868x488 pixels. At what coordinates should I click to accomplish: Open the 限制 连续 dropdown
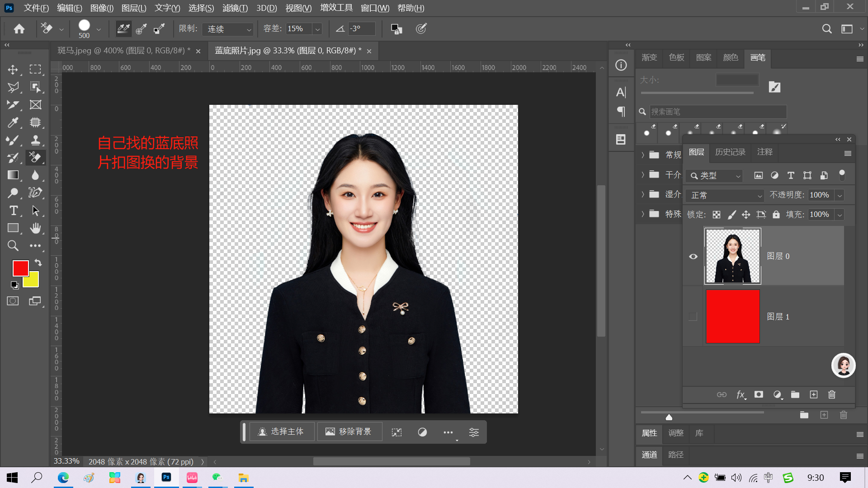click(x=227, y=29)
